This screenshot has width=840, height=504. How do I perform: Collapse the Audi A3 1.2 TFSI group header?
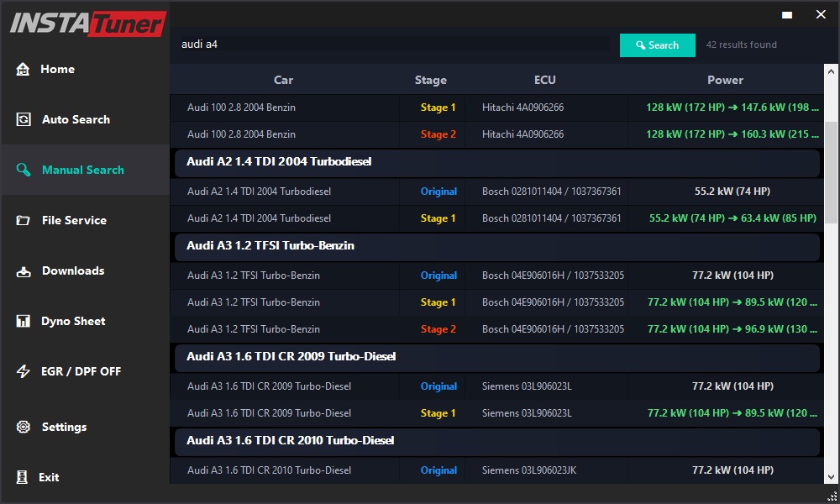[496, 245]
